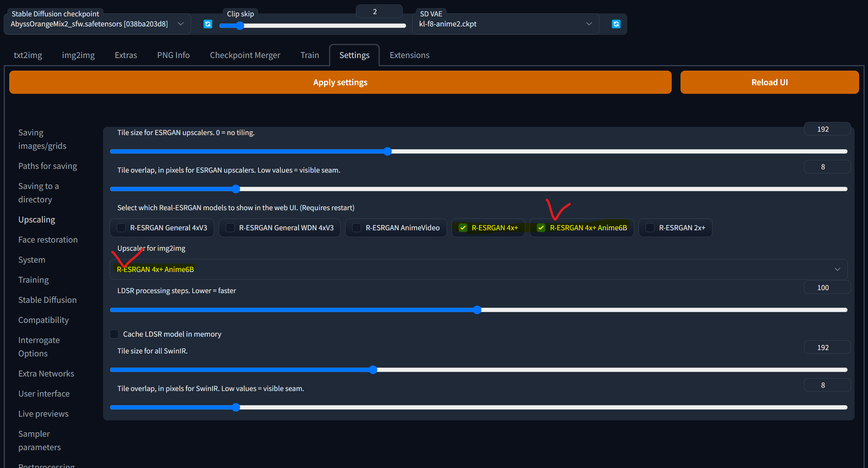Click the LDSR processing steps slider
Image resolution: width=868 pixels, height=468 pixels.
pos(478,310)
